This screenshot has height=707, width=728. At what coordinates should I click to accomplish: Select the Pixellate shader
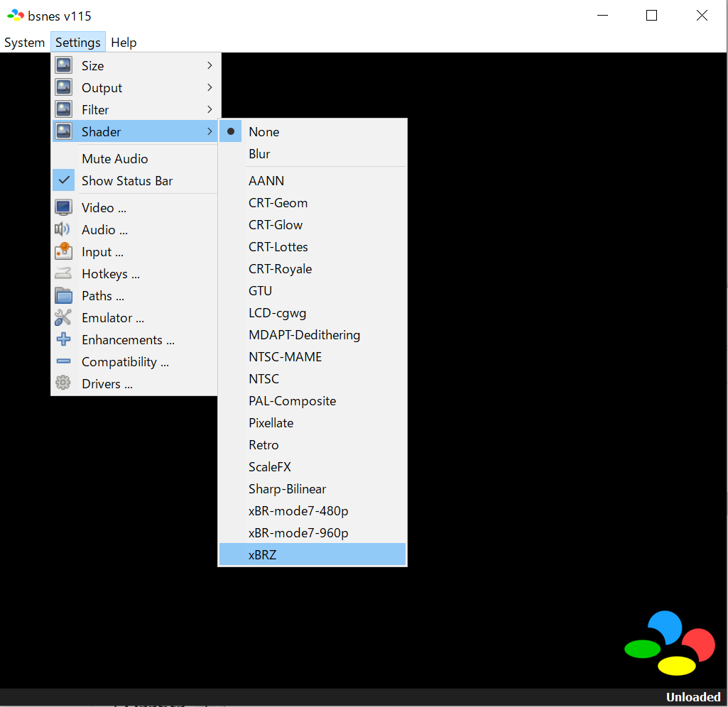313,423
